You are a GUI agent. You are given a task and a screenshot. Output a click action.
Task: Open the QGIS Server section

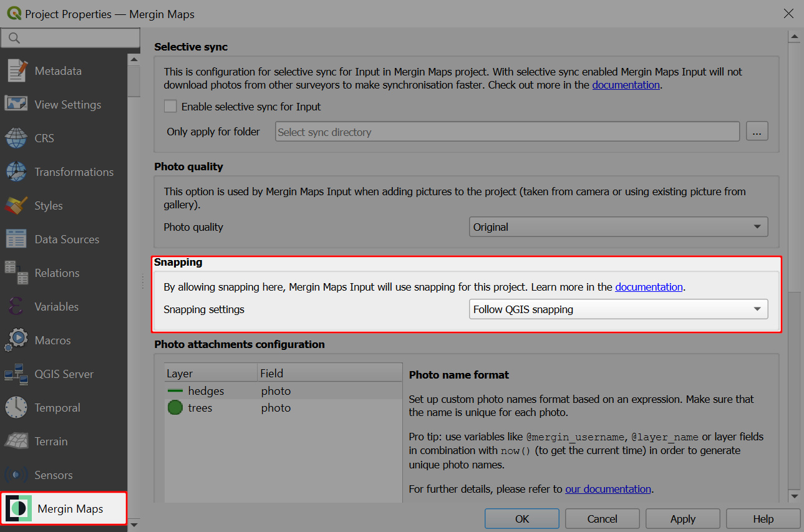pos(64,374)
